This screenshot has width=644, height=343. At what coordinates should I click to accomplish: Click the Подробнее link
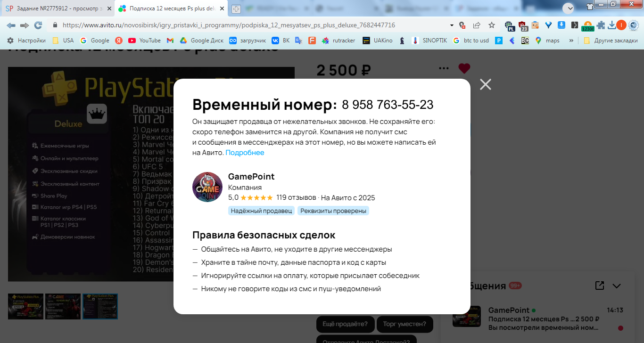coord(245,153)
